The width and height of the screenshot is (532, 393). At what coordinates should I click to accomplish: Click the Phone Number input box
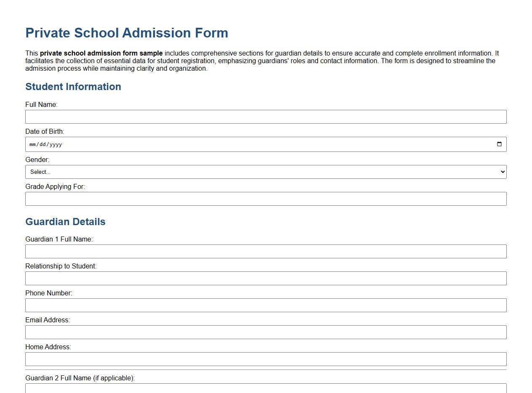coord(265,305)
